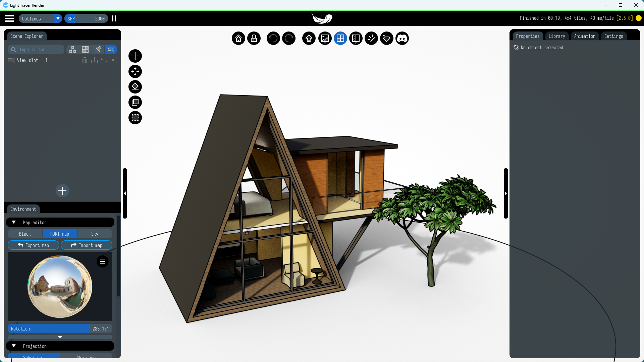
Task: Open the Outlines style dropdown
Action: [x=58, y=18]
